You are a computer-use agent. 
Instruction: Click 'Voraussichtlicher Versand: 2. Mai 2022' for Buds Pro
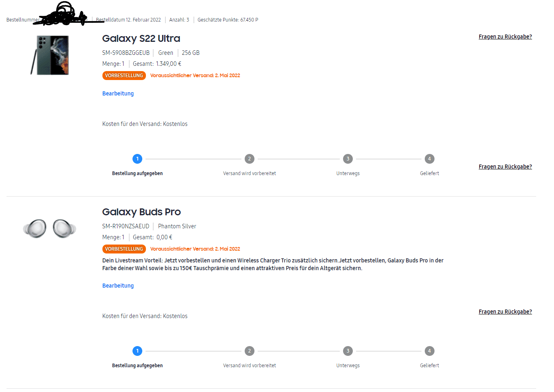[x=195, y=249]
